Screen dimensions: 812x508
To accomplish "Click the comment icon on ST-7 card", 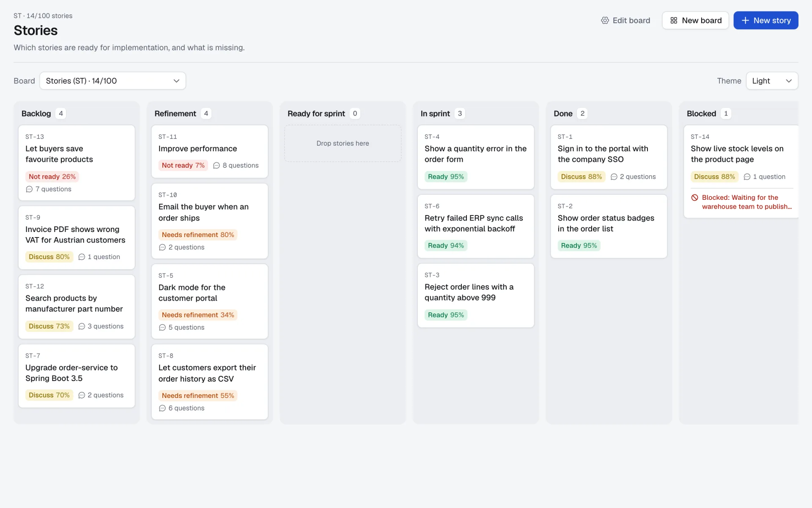I will (82, 395).
